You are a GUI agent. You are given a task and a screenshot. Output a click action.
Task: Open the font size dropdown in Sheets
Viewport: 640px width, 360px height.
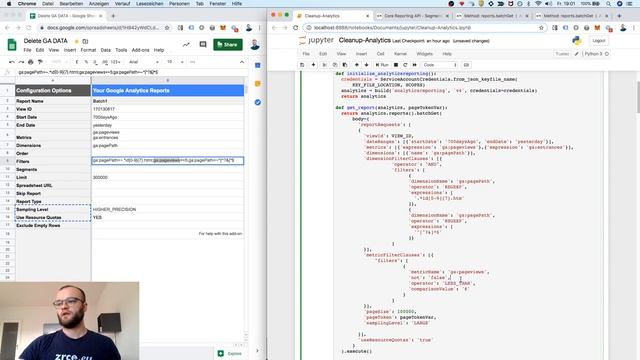coord(175,62)
